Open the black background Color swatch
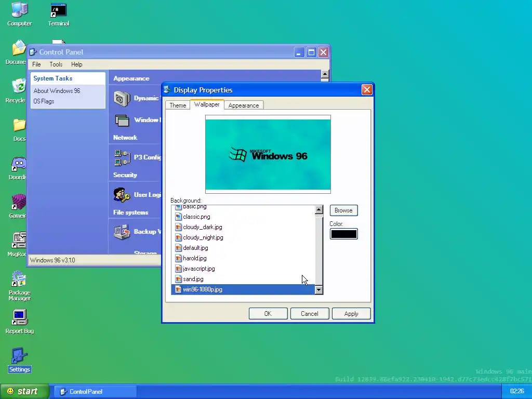This screenshot has height=399, width=532. click(344, 234)
